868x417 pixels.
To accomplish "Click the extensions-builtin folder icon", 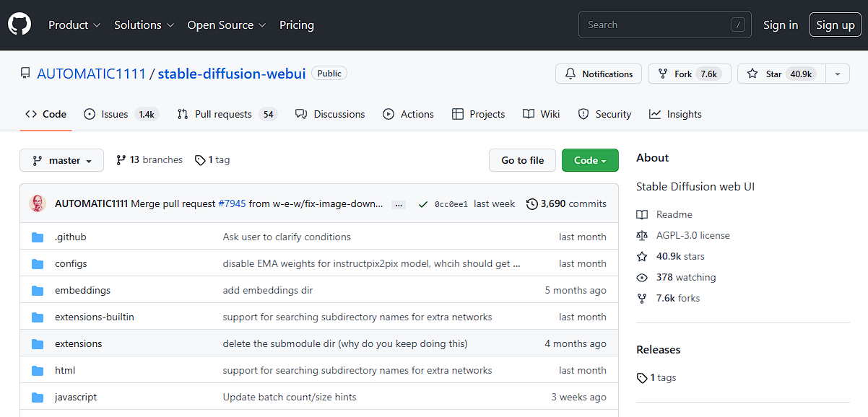I will [38, 317].
